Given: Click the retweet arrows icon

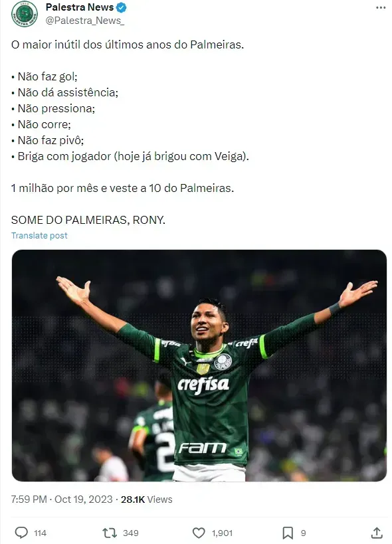Looking at the screenshot, I should click(110, 533).
